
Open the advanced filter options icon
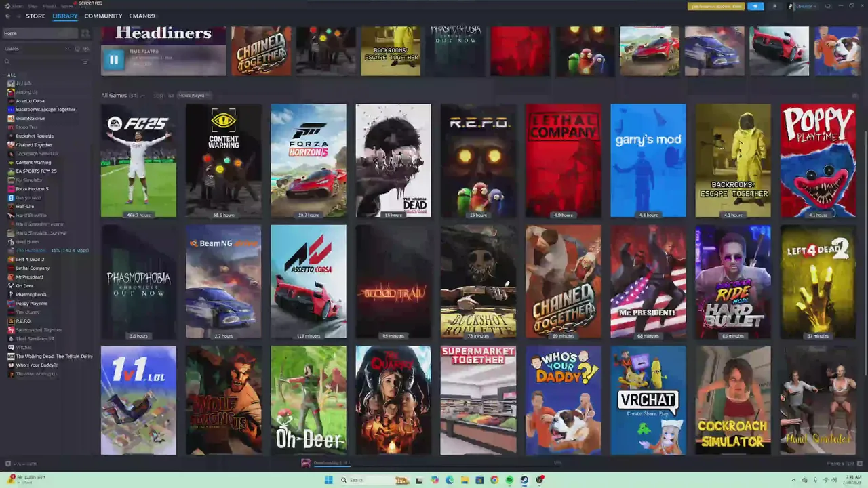[x=85, y=62]
